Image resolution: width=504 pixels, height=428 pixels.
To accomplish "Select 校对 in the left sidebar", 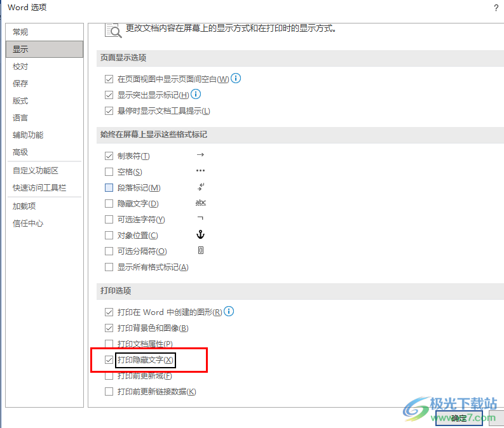I will tap(20, 67).
